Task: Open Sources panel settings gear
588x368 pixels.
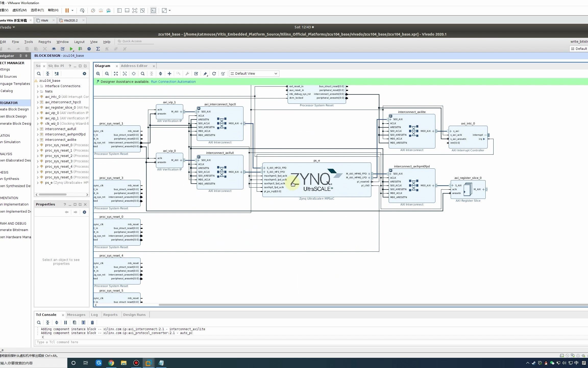Action: click(x=84, y=74)
